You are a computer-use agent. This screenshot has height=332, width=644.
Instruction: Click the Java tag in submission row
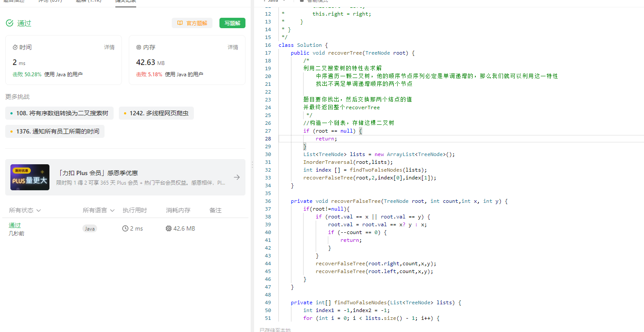point(90,228)
